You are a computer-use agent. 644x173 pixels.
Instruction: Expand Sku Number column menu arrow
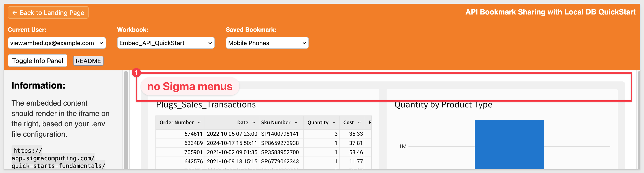point(296,122)
